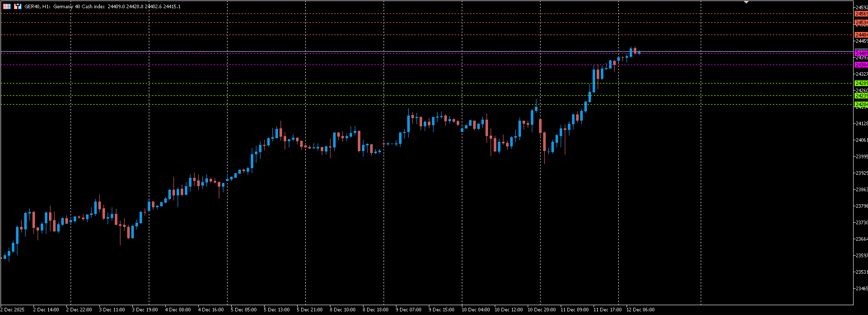The image size is (868, 315).
Task: Click the 23597 price scale value
Action: 862,256
